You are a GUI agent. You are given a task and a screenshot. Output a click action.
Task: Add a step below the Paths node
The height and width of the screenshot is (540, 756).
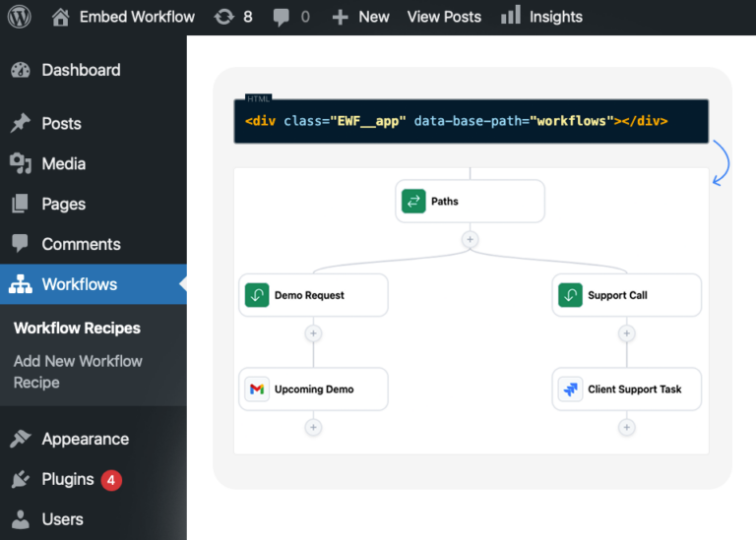coord(471,239)
